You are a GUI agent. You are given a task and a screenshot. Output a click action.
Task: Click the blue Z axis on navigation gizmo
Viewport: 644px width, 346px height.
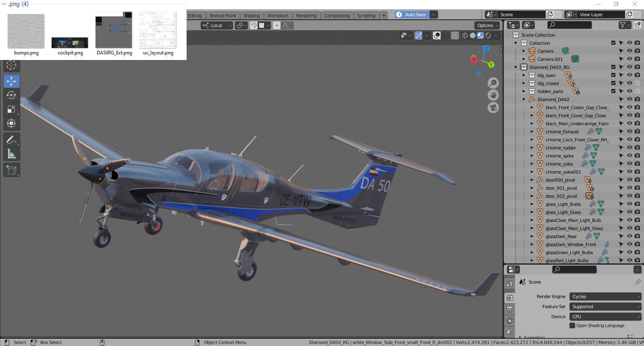[x=486, y=48]
